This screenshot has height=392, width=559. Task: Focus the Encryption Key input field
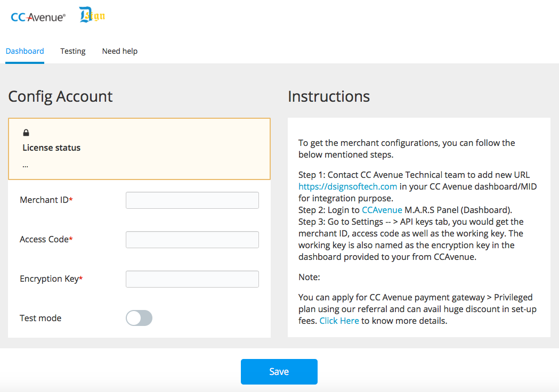pyautogui.click(x=192, y=279)
